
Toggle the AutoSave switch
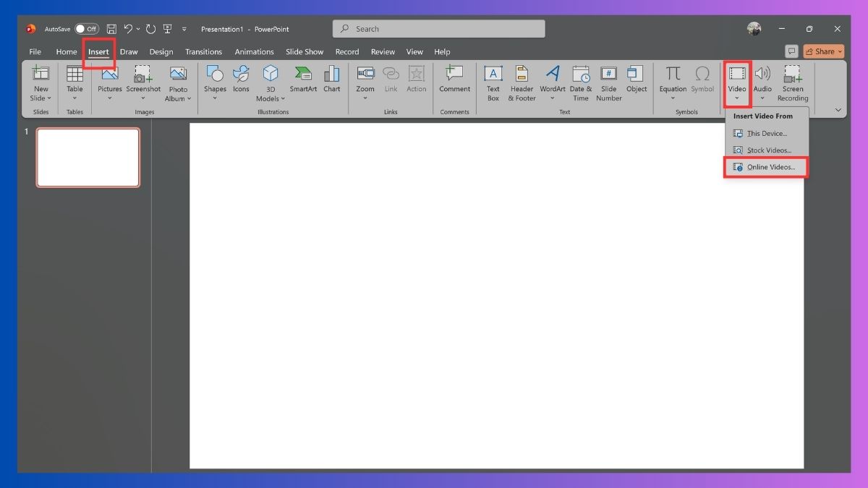pos(87,29)
